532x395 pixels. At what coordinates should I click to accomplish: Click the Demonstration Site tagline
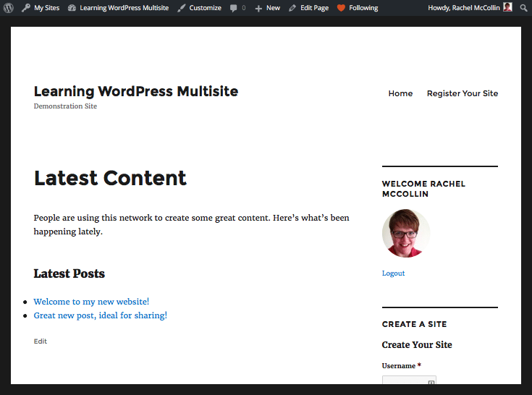click(65, 106)
